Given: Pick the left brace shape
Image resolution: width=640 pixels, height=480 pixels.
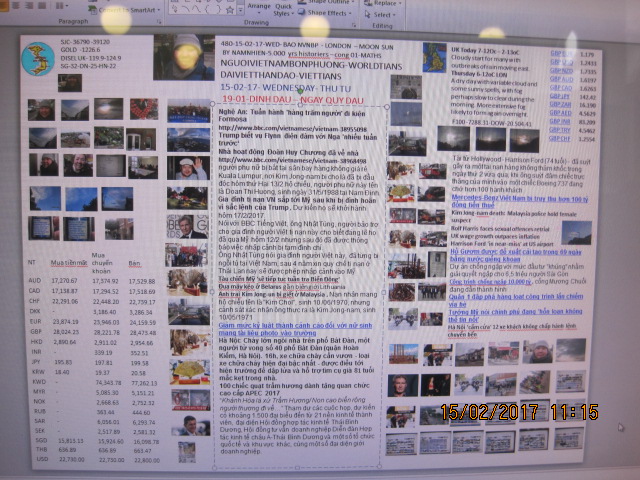Looking at the screenshot, I should (x=208, y=9).
